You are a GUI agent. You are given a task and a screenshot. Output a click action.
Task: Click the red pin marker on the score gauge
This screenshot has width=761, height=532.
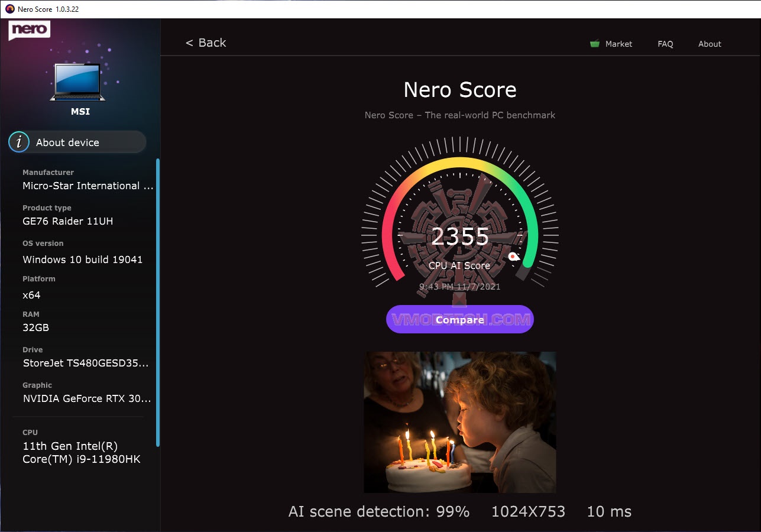tap(514, 256)
